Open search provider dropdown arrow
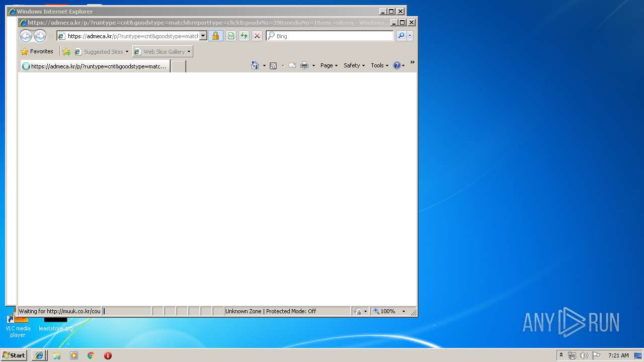This screenshot has height=362, width=644. point(410,36)
